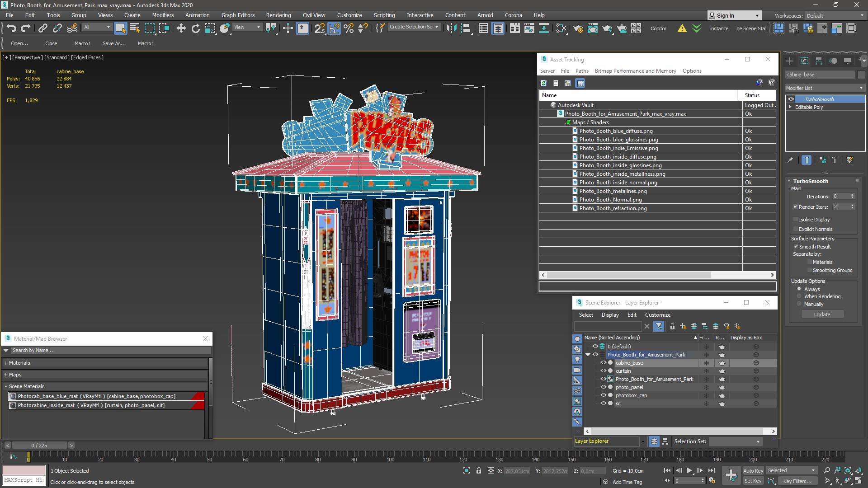Image resolution: width=868 pixels, height=488 pixels.
Task: Refresh the Asset Tracking list
Action: pos(543,83)
